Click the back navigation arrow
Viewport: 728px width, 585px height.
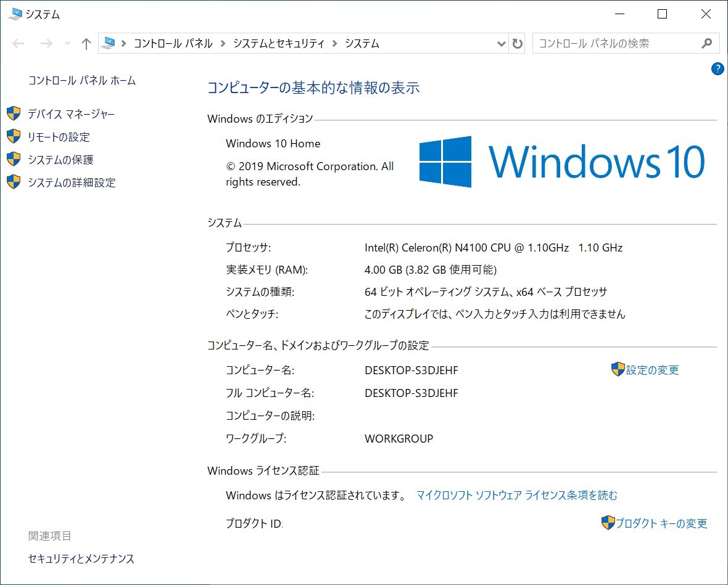(x=19, y=44)
